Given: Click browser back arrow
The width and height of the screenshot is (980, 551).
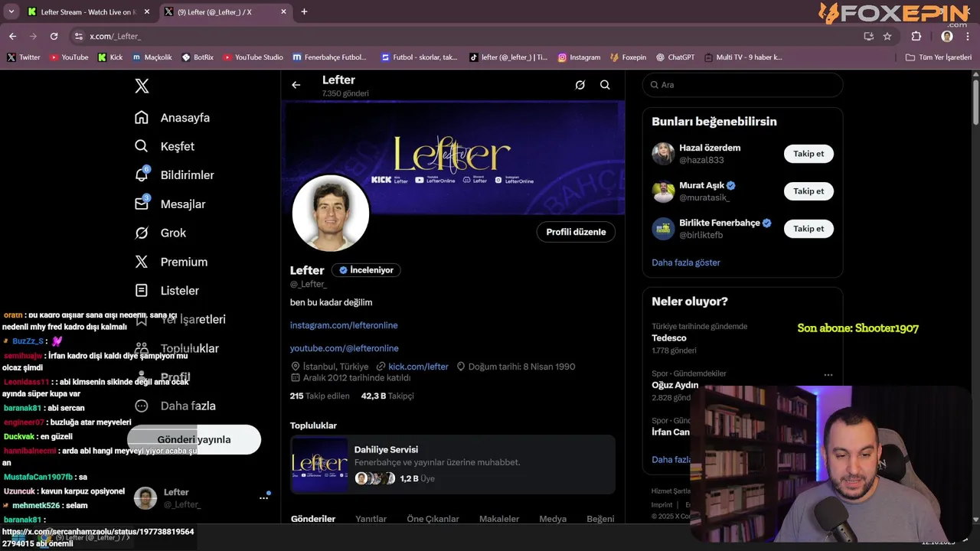Looking at the screenshot, I should click(x=12, y=36).
